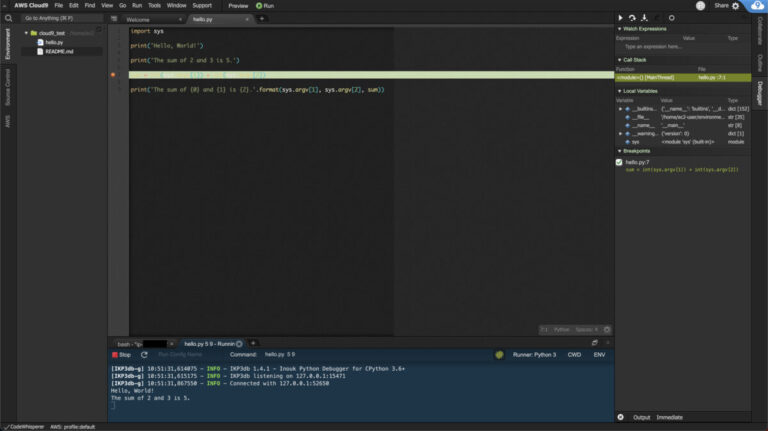768x431 pixels.
Task: Uncheck the hello.py:7 breakpoint checkbox
Action: (x=620, y=162)
